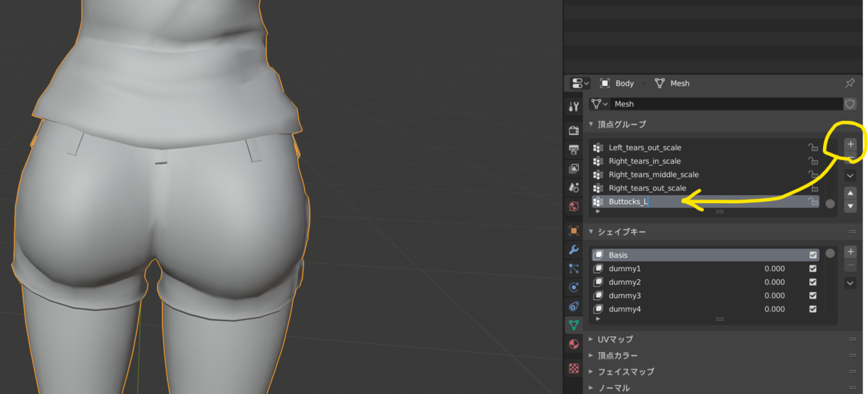Open the Render properties tab
The height and width of the screenshot is (394, 868).
[574, 131]
